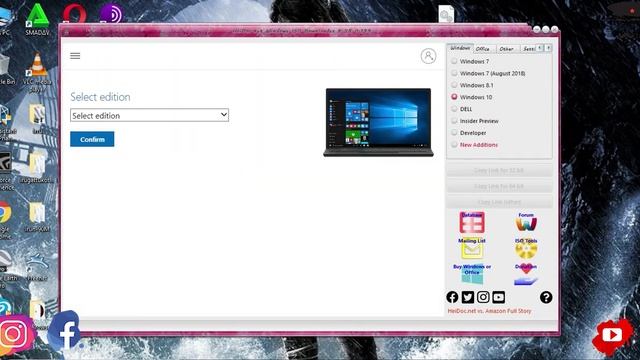Open the Select edition dropdown

click(x=149, y=116)
